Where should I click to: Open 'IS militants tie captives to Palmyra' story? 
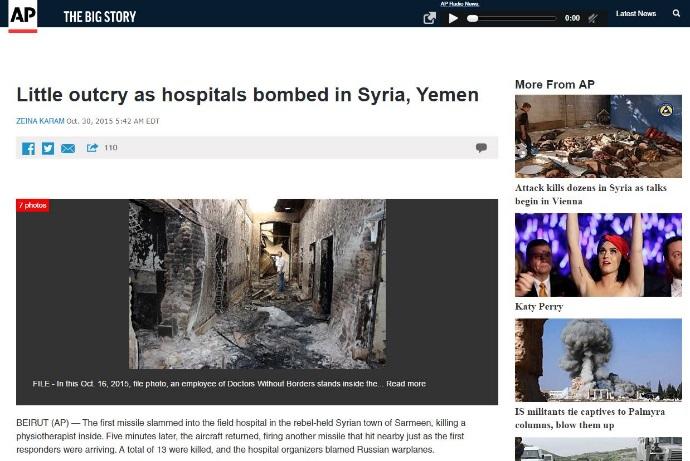click(590, 418)
